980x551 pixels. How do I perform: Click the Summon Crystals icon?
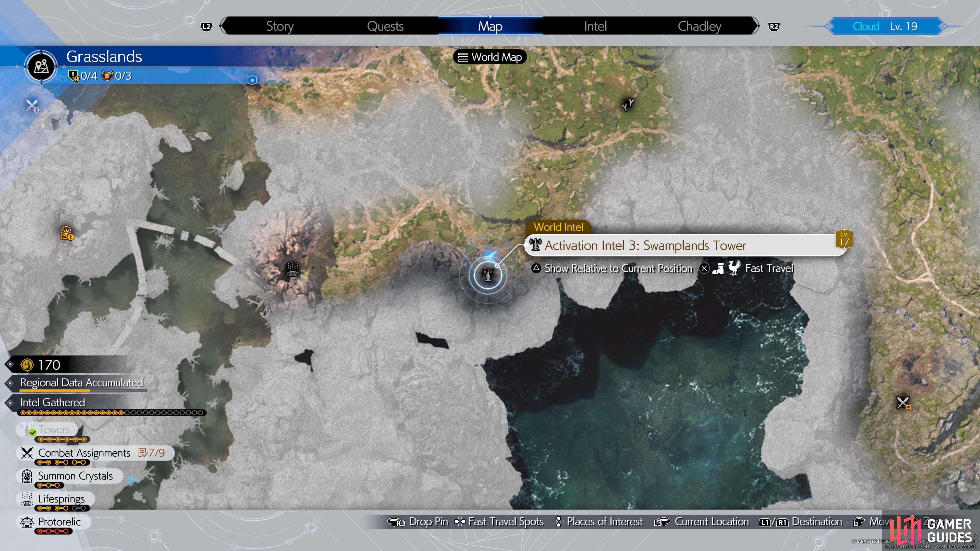[x=27, y=476]
